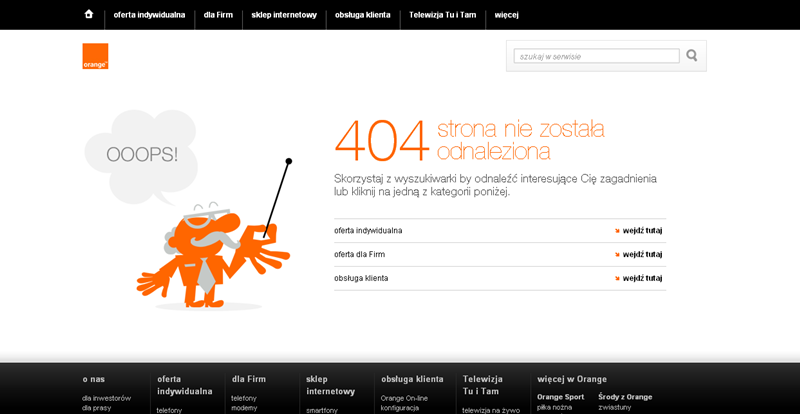Click footer link 'dla prasy'

(x=96, y=408)
